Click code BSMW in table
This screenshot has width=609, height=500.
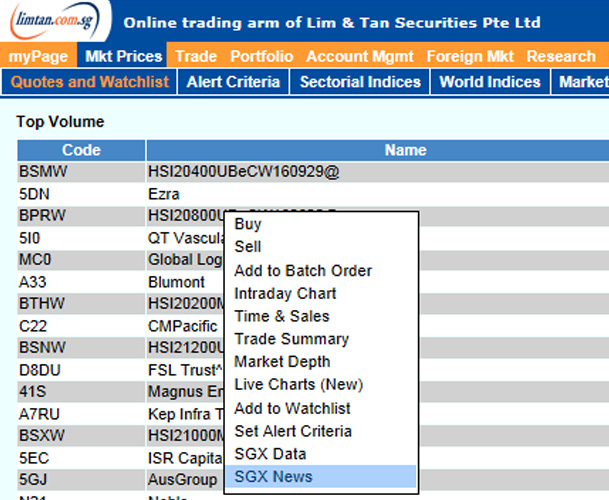click(43, 172)
